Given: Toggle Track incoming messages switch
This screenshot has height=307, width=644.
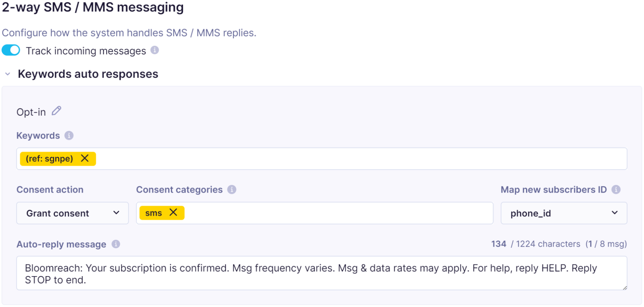Looking at the screenshot, I should tap(11, 50).
